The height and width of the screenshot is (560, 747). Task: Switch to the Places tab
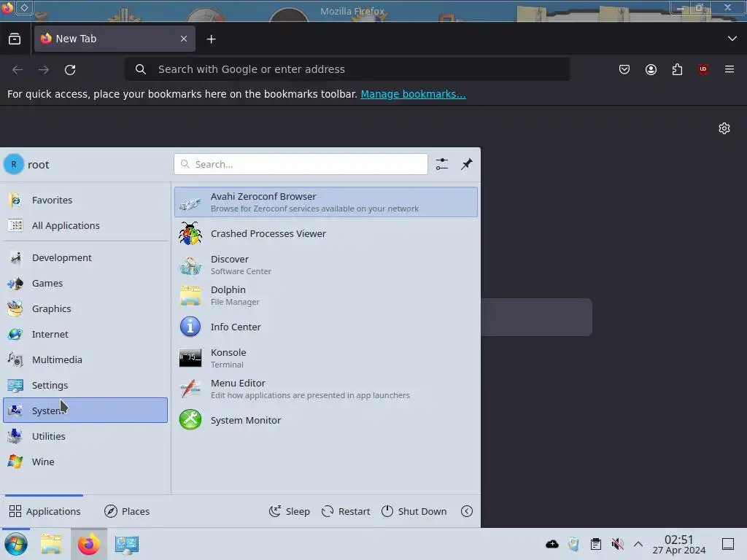127,511
